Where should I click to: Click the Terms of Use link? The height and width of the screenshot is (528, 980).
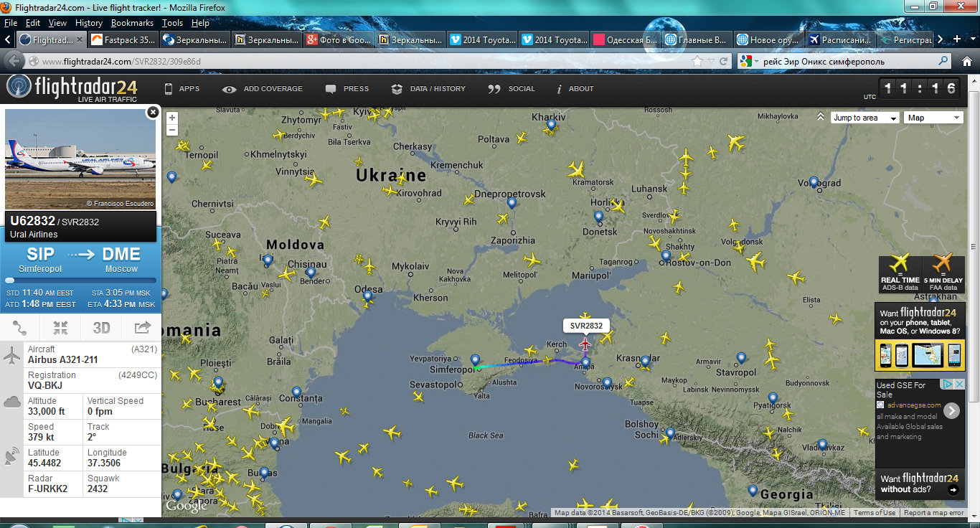(x=874, y=512)
